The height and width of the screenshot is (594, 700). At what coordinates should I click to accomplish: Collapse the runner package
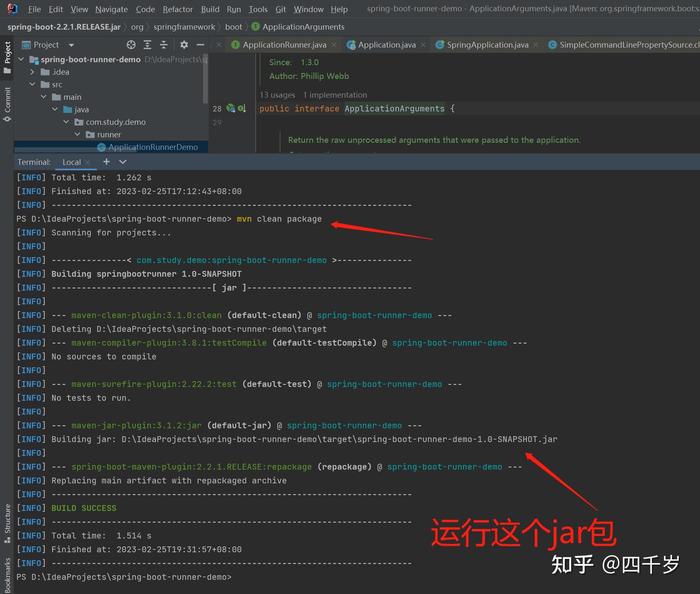click(78, 134)
